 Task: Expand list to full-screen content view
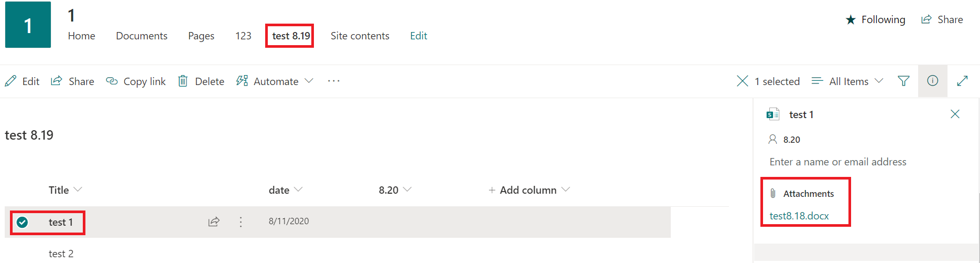[x=962, y=81]
